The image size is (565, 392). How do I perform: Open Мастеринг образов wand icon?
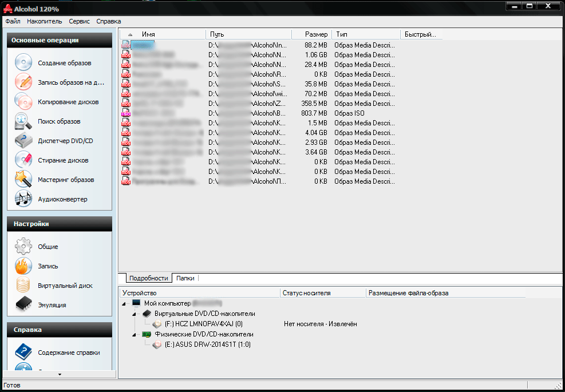point(23,180)
